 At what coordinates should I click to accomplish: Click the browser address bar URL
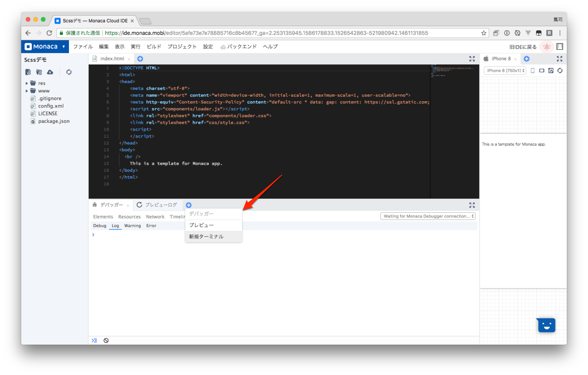[266, 33]
